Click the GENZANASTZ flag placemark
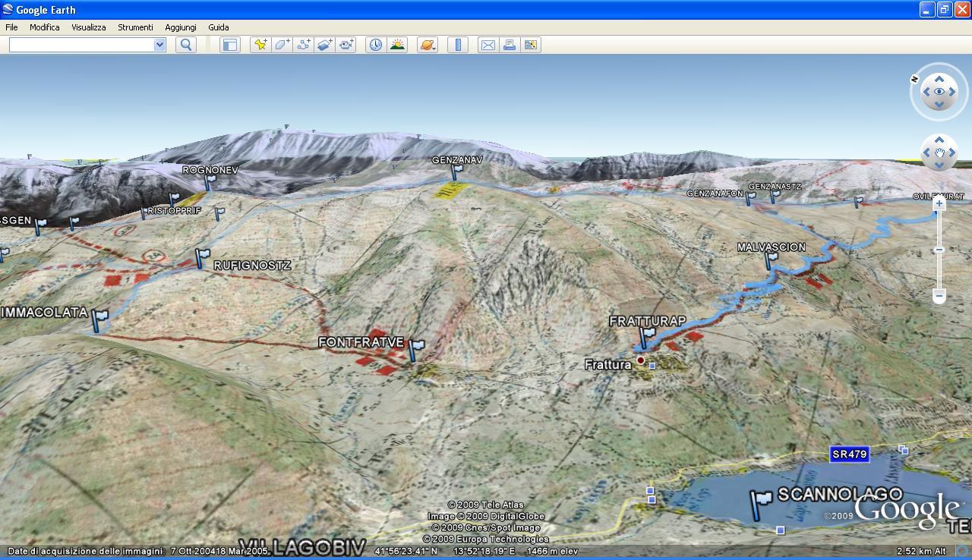972x560 pixels. (x=775, y=197)
